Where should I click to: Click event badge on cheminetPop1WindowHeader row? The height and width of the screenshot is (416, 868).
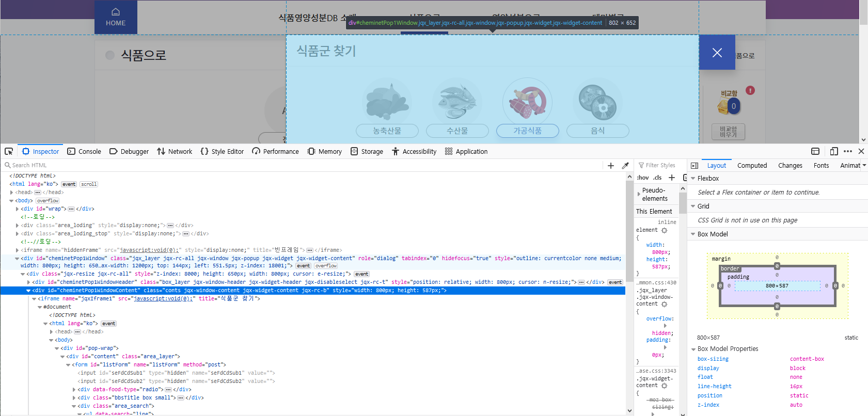click(615, 282)
